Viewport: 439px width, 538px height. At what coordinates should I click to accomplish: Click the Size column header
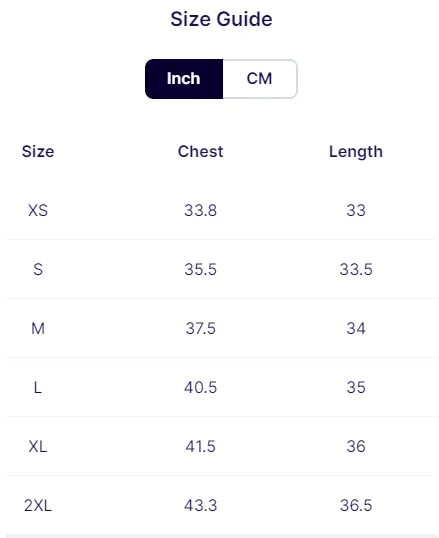click(38, 151)
